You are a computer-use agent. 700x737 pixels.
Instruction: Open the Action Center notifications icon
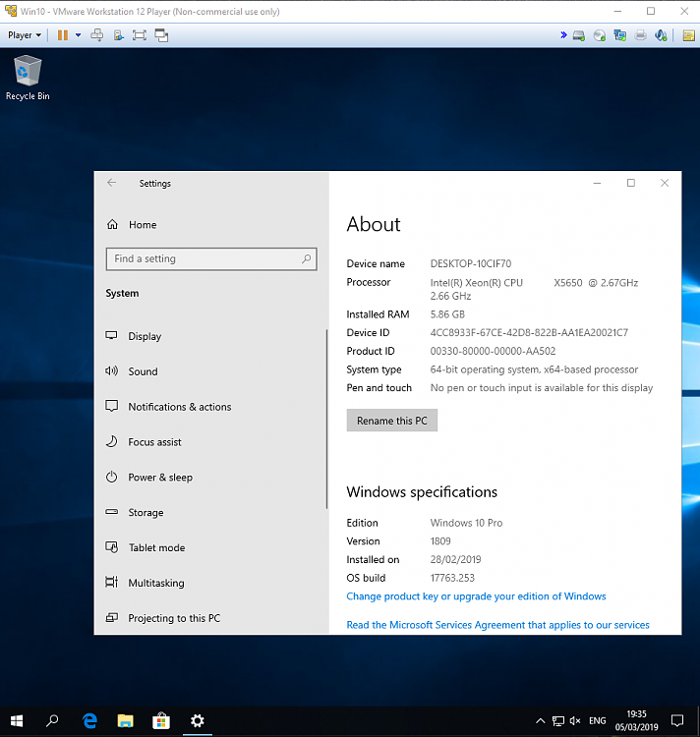[x=677, y=720]
